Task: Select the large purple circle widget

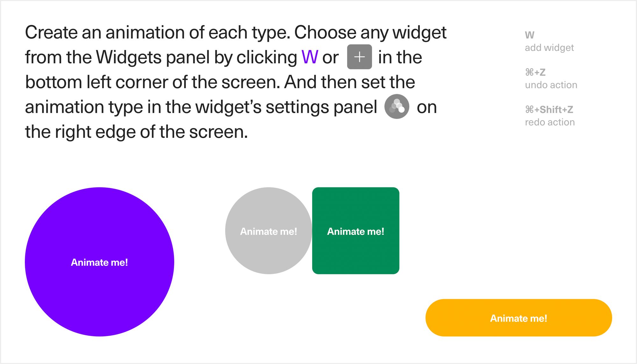Action: click(x=99, y=262)
